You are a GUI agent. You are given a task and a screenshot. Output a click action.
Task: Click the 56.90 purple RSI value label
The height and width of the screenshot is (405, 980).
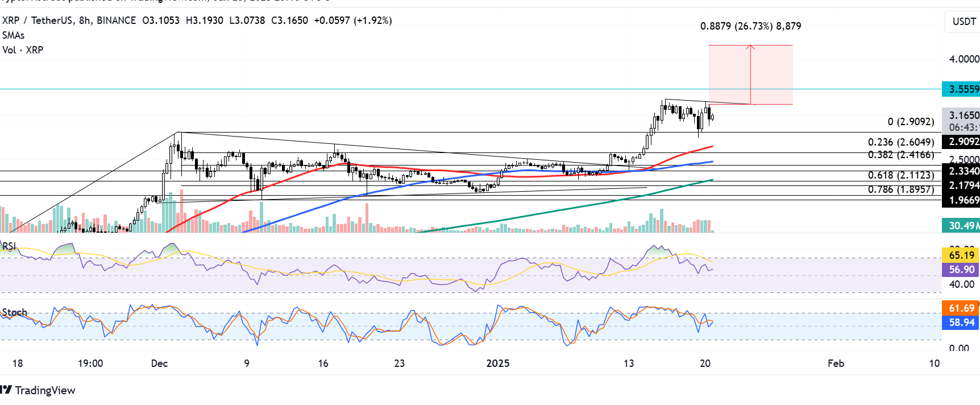961,270
